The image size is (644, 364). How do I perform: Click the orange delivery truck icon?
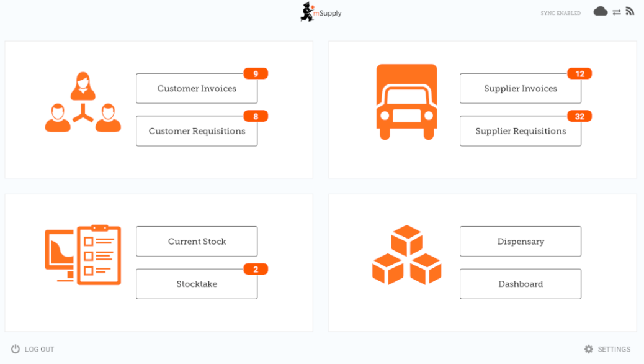pos(406,102)
